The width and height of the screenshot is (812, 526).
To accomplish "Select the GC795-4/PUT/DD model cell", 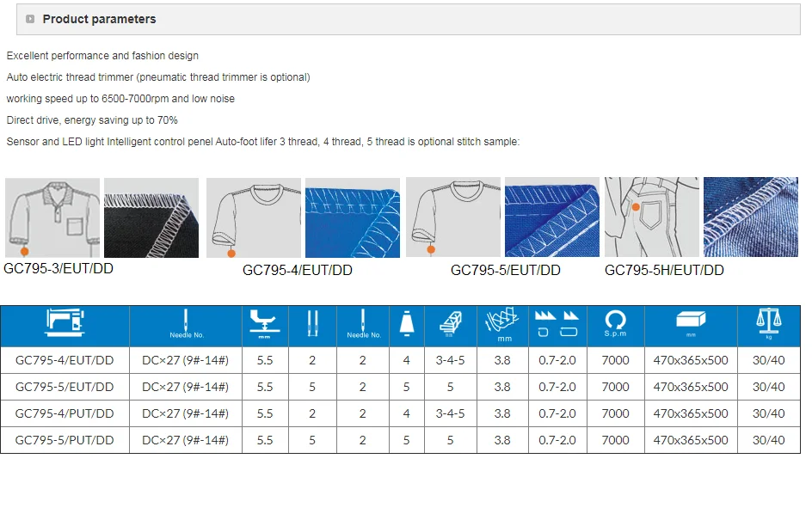I will [65, 413].
